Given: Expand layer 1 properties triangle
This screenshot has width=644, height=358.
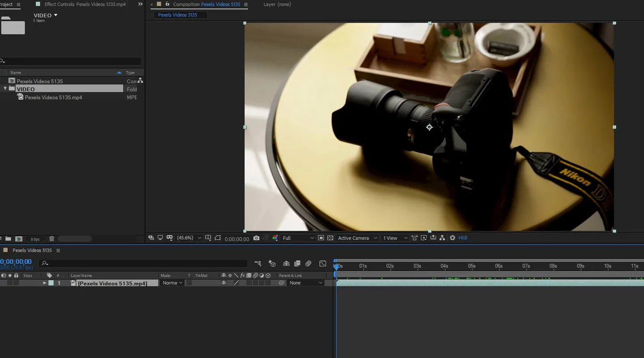Looking at the screenshot, I should pyautogui.click(x=45, y=283).
